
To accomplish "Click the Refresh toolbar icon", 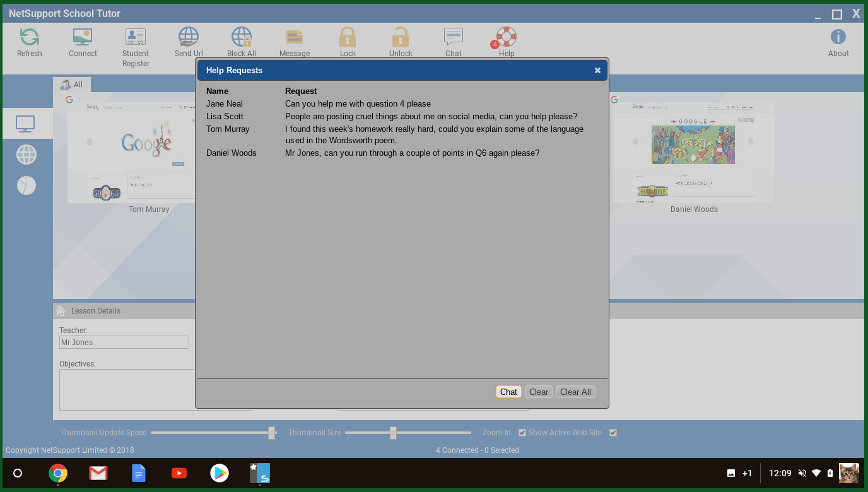I will tap(29, 37).
